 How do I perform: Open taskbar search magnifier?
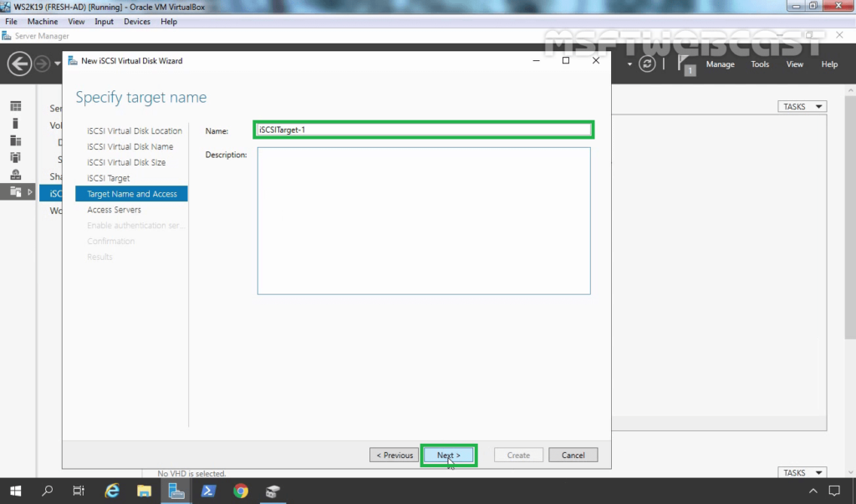click(x=48, y=491)
